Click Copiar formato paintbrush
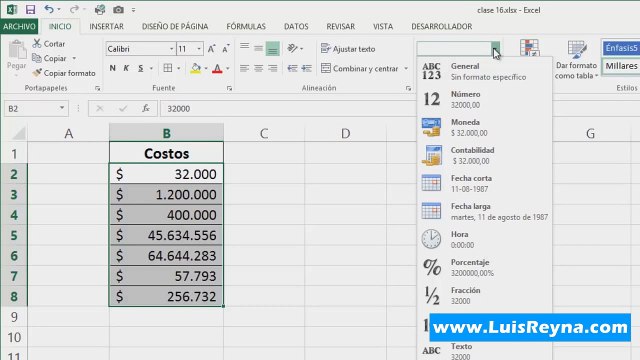640x360 pixels. pos(64,73)
